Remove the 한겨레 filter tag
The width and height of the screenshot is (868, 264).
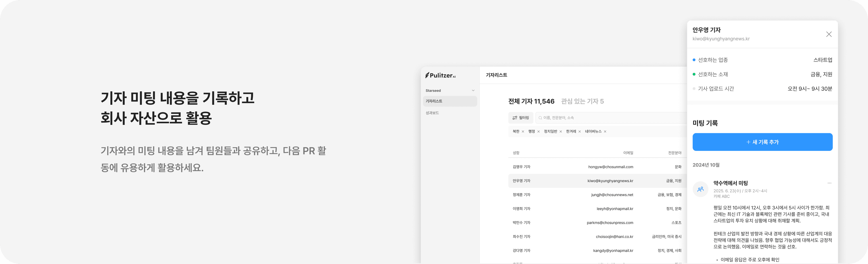click(x=580, y=132)
